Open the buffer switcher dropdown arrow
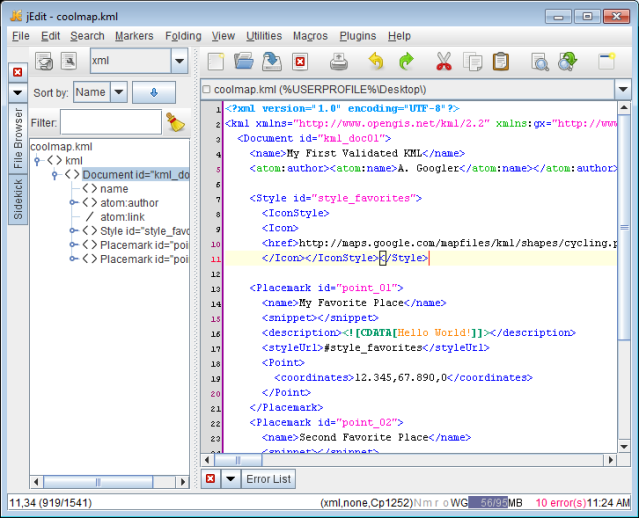Viewport: 639px width, 518px height. coord(623,89)
